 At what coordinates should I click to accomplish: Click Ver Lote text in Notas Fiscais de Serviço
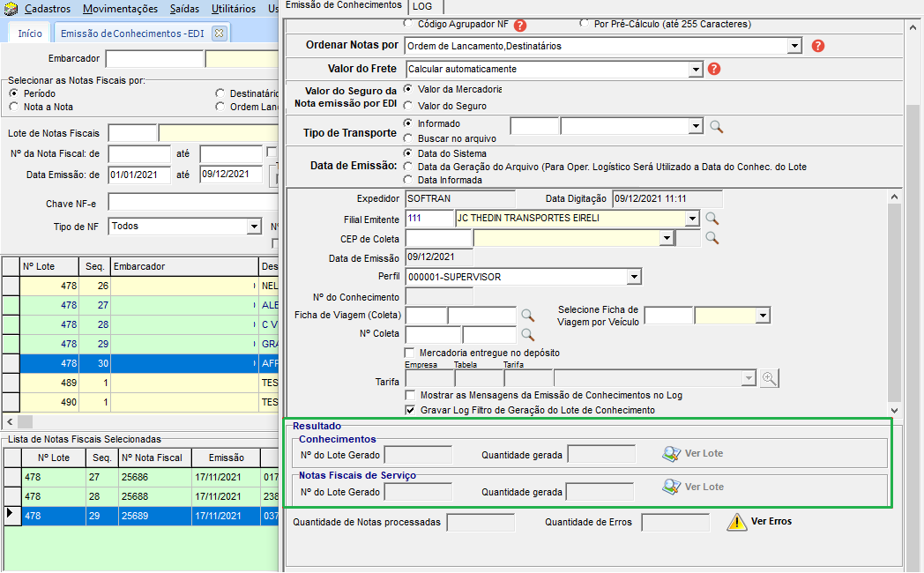(704, 487)
